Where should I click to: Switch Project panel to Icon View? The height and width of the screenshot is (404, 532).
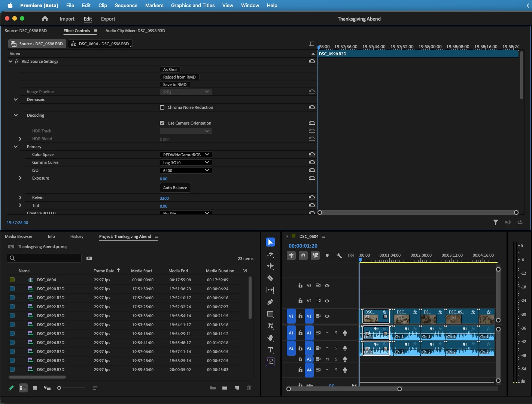coord(35,388)
